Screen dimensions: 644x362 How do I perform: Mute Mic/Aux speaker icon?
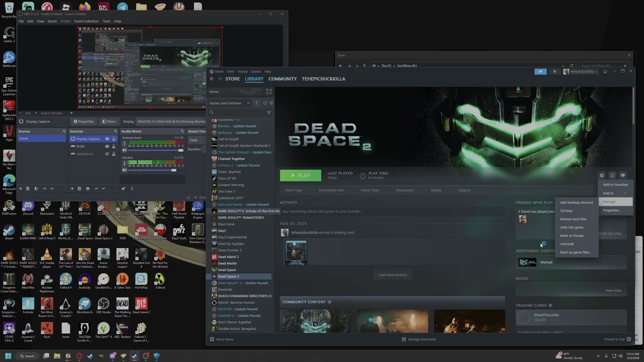point(124,170)
